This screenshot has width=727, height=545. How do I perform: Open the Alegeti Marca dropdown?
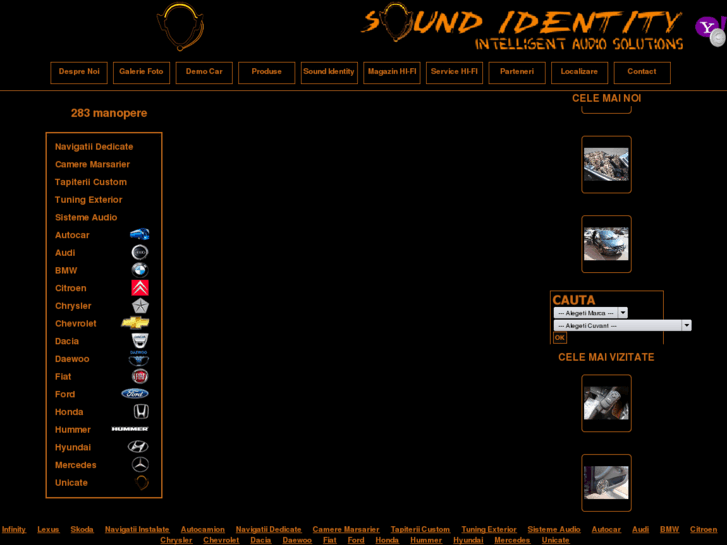click(590, 313)
